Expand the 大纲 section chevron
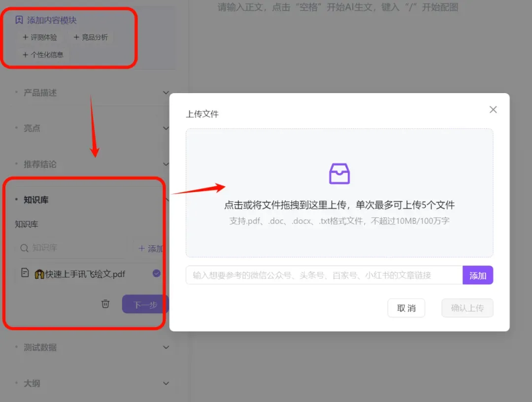 (166, 383)
